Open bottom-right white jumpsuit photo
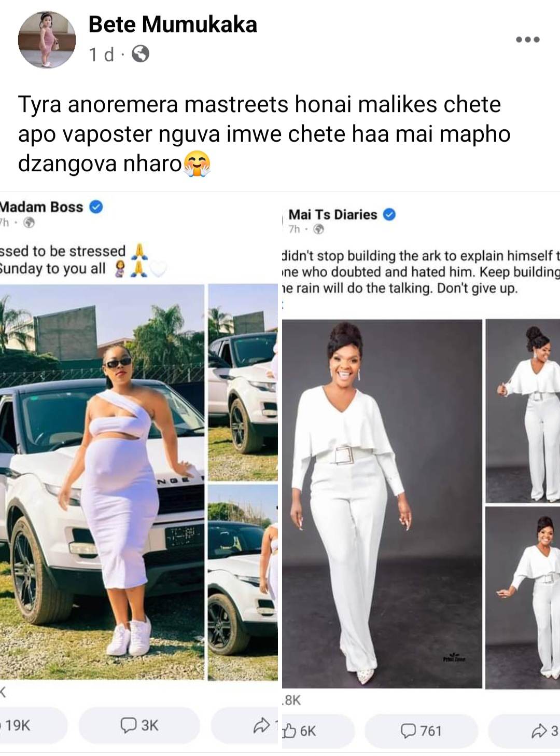This screenshot has width=560, height=756. [x=523, y=598]
